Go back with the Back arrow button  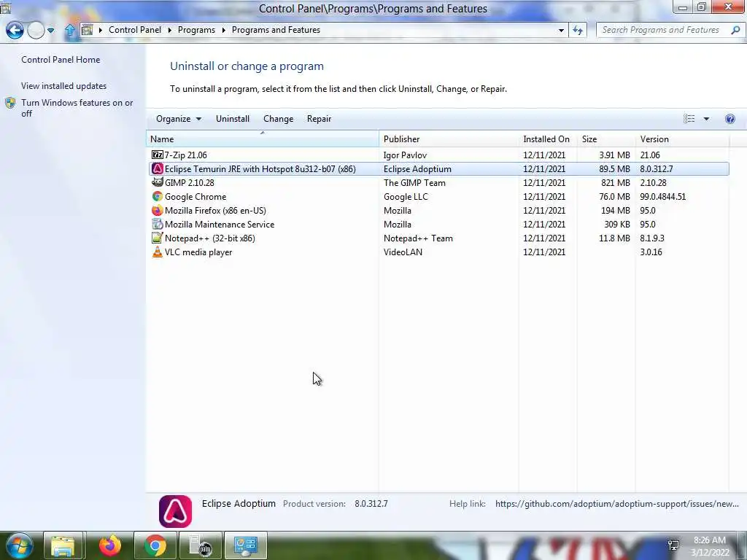(x=15, y=31)
